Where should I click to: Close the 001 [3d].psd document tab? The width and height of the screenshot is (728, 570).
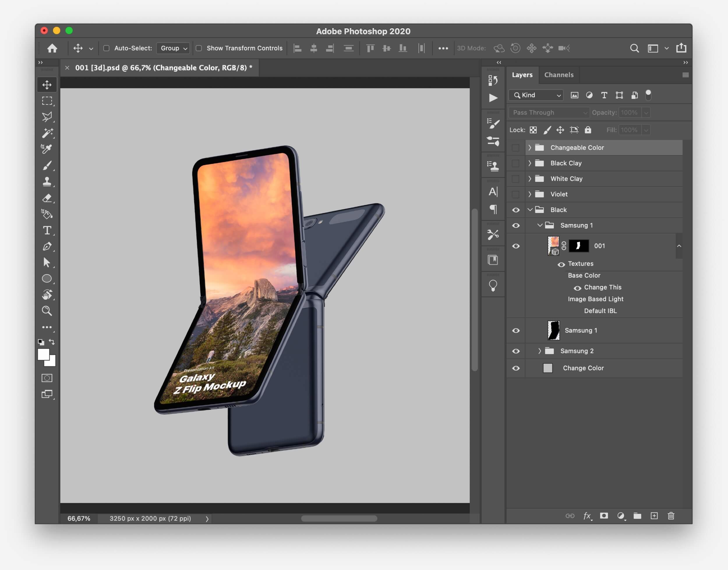(67, 68)
